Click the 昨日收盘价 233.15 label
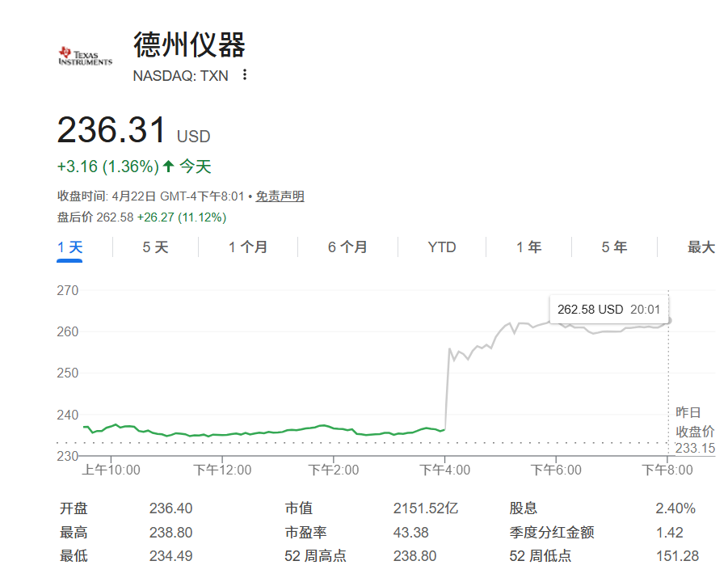This screenshot has height=582, width=728. point(694,430)
